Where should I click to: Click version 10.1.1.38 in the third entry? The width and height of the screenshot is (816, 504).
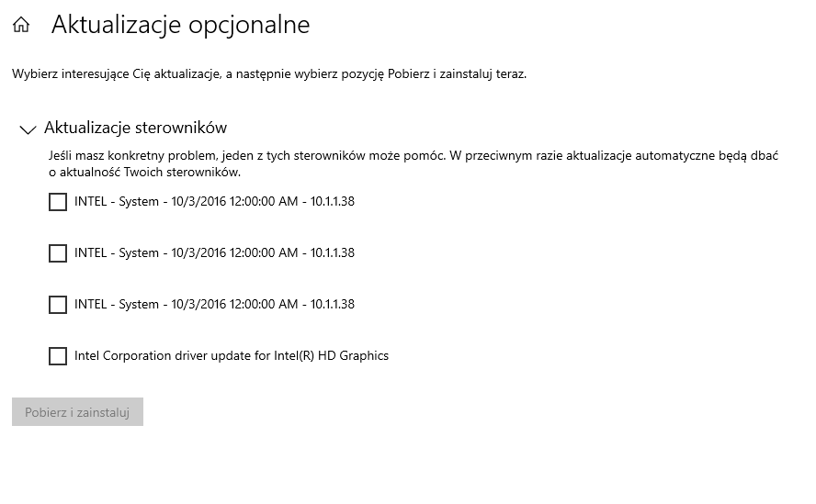click(x=333, y=304)
